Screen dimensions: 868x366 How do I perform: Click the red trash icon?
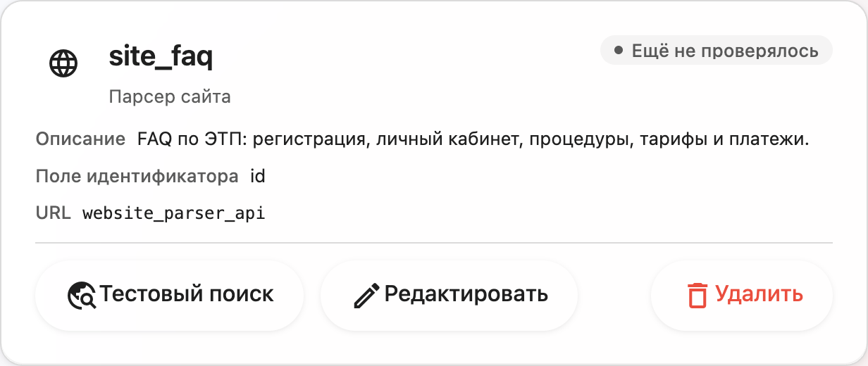click(697, 295)
